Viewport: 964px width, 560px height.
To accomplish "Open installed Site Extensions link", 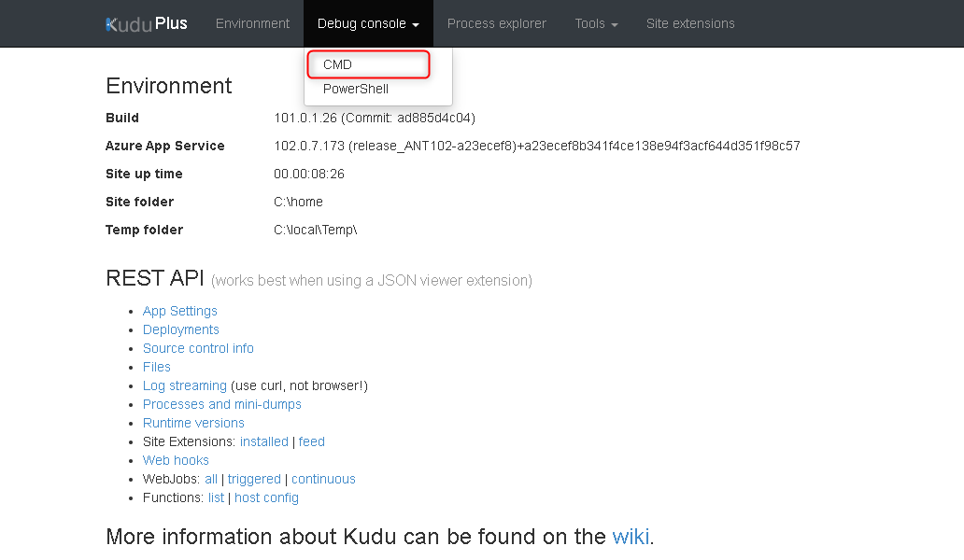I will click(263, 441).
